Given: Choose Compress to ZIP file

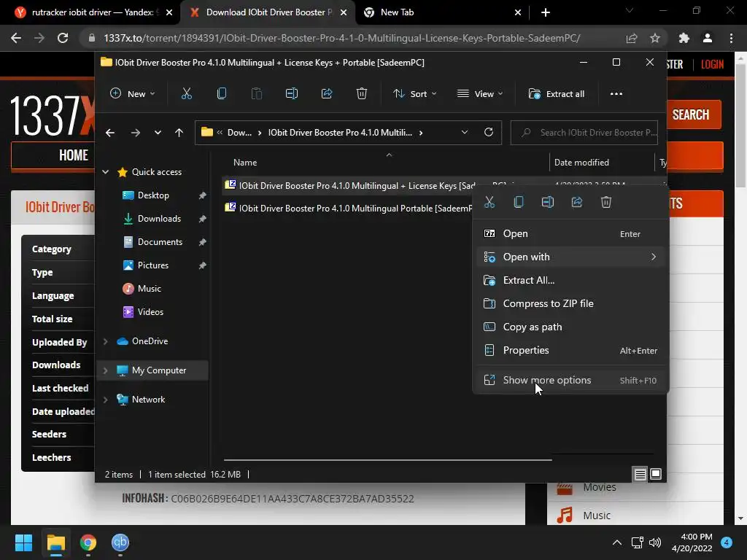Looking at the screenshot, I should pyautogui.click(x=570, y=304).
